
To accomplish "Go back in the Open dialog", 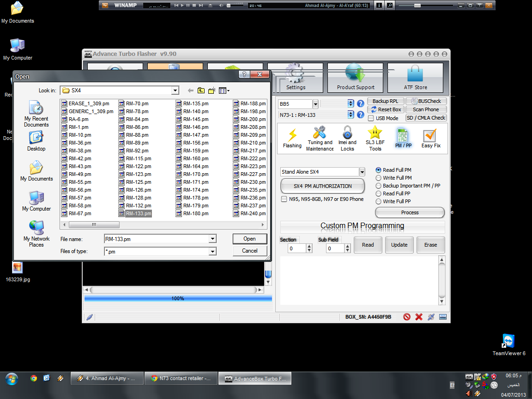I will click(x=191, y=91).
